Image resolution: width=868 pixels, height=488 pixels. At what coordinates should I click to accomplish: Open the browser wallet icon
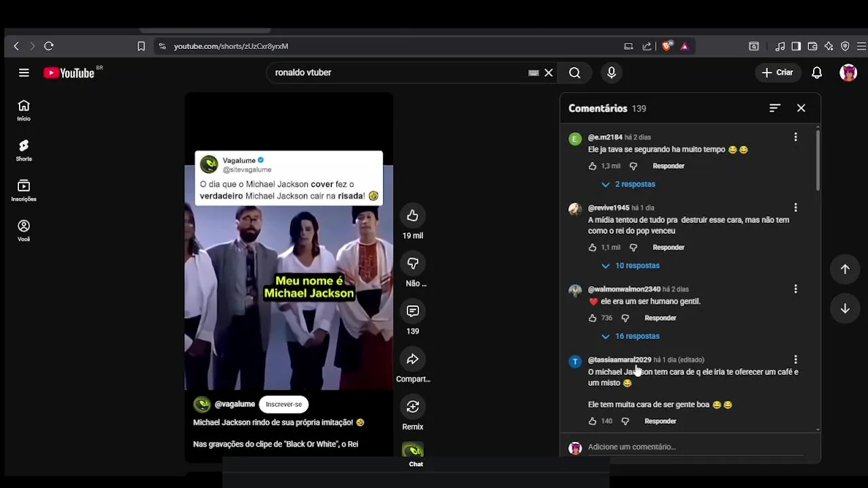[x=812, y=46]
